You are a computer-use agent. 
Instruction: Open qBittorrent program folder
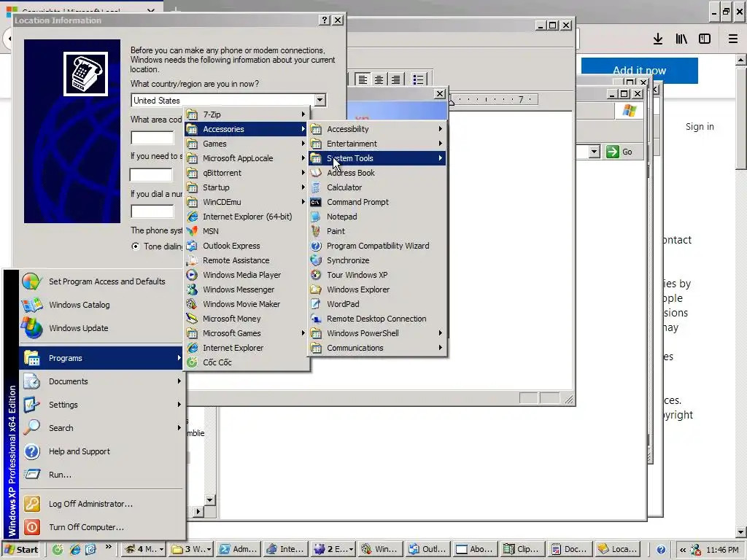pos(247,173)
